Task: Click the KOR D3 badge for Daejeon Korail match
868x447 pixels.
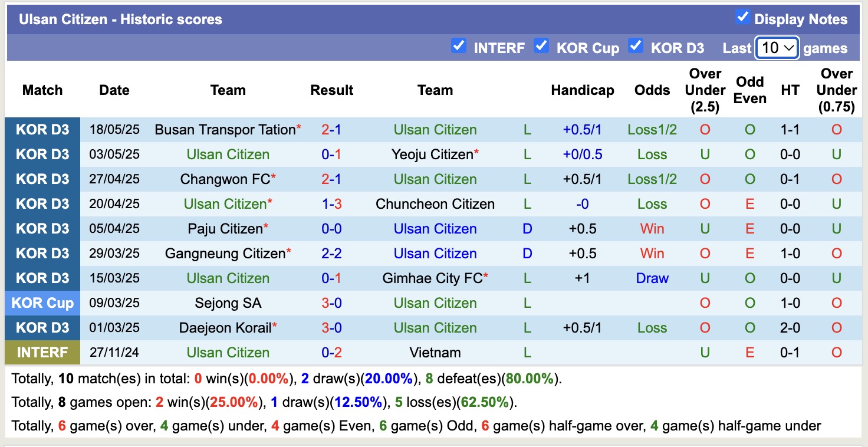Action: point(42,327)
